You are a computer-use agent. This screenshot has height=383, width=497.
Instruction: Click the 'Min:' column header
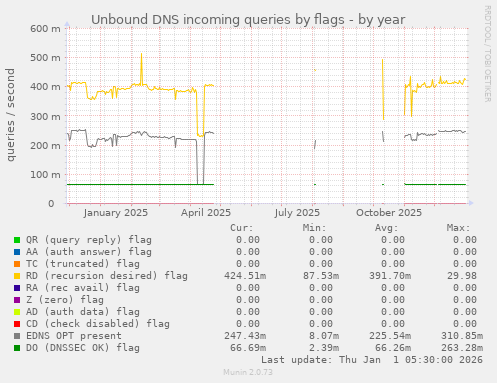314,228
